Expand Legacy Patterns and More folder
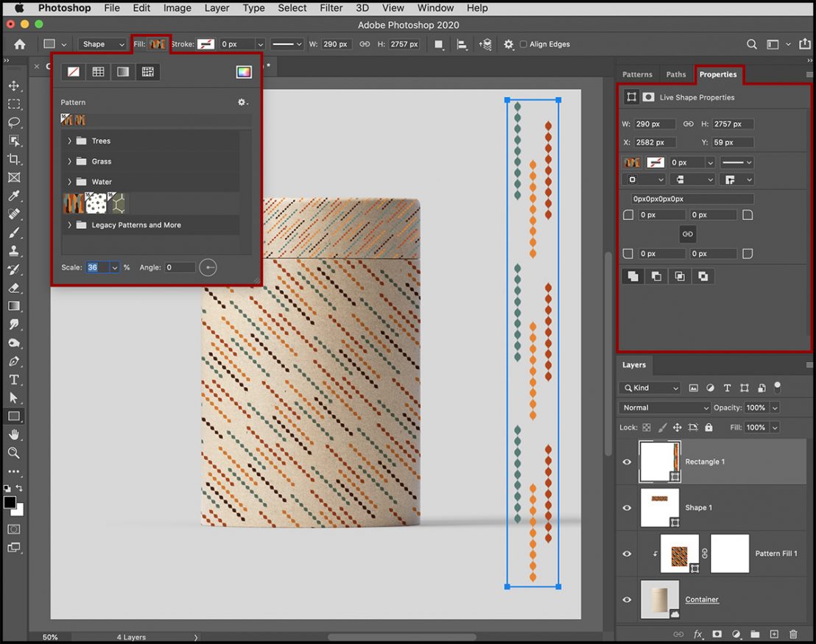The height and width of the screenshot is (644, 816). [69, 224]
